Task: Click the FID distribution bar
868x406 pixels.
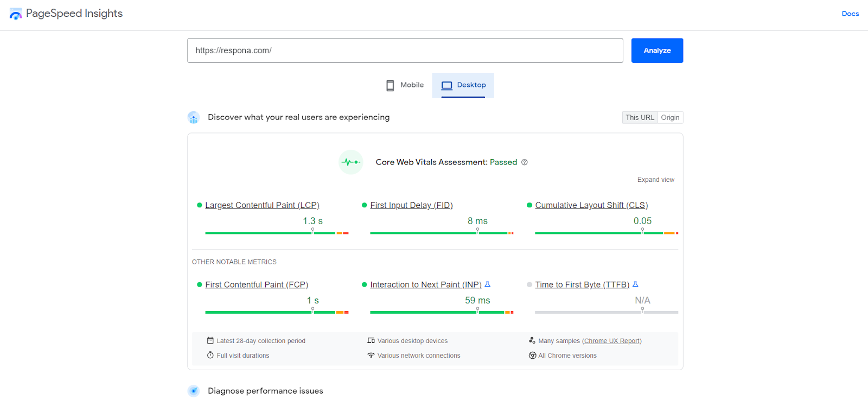Action: tap(442, 233)
